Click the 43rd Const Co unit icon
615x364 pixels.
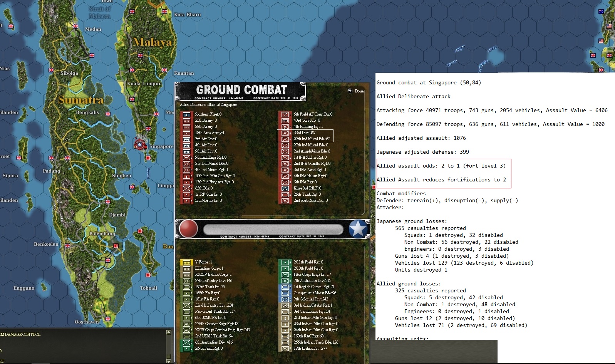tap(285, 121)
